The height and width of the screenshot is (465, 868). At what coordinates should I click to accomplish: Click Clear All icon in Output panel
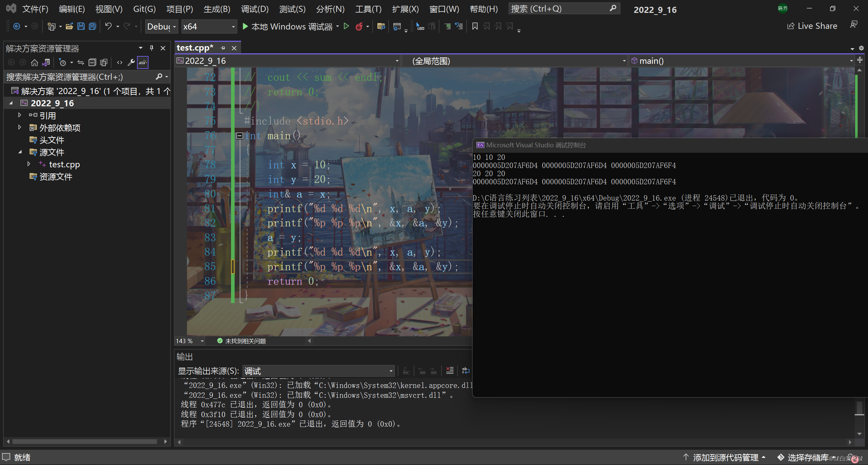[450, 371]
